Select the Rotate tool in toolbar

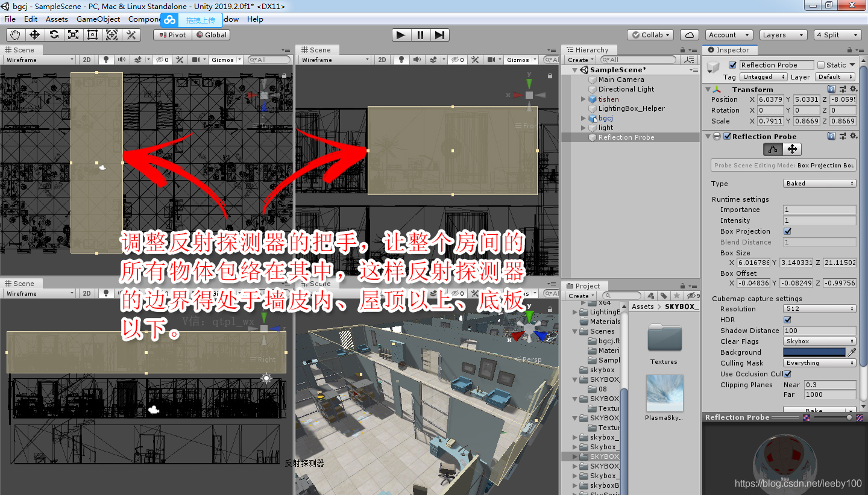[x=54, y=35]
